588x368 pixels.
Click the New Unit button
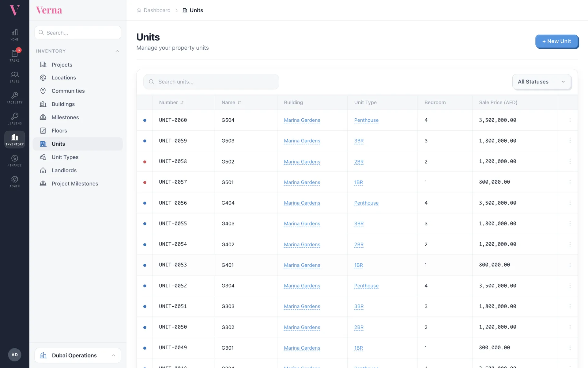coord(556,41)
